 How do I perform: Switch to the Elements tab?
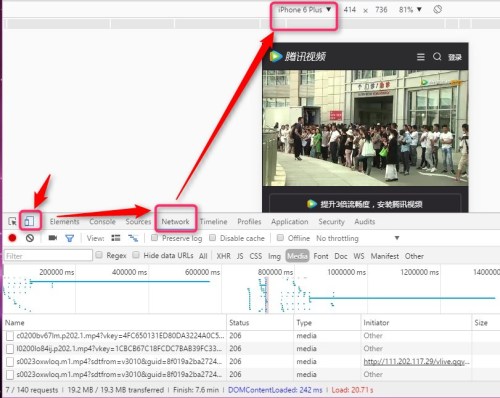[65, 222]
